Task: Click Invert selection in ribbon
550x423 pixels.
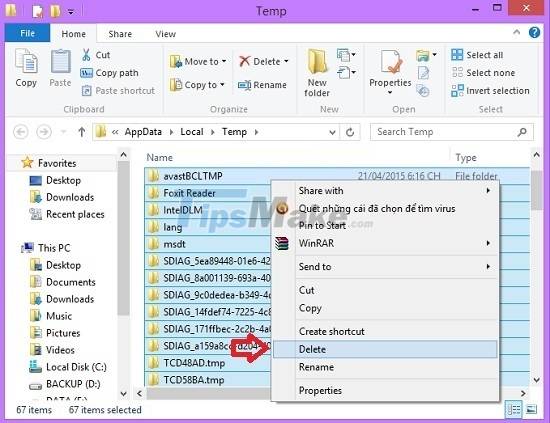Action: coord(490,91)
